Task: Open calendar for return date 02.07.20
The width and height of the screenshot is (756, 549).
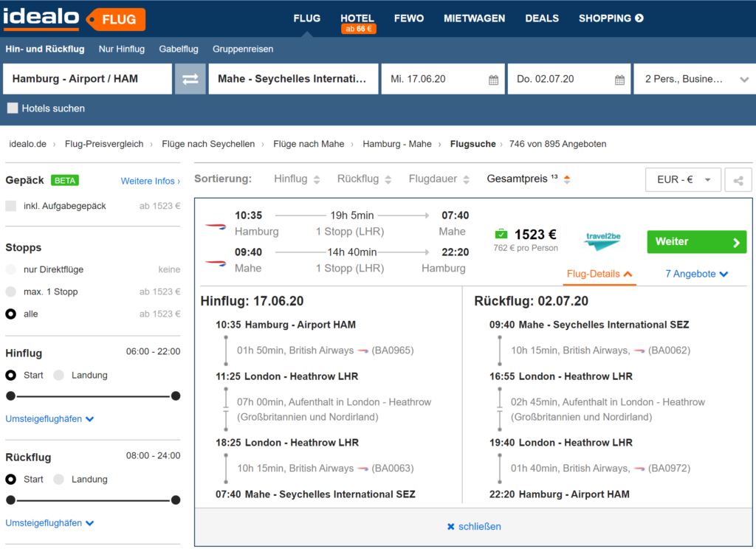Action: point(619,80)
